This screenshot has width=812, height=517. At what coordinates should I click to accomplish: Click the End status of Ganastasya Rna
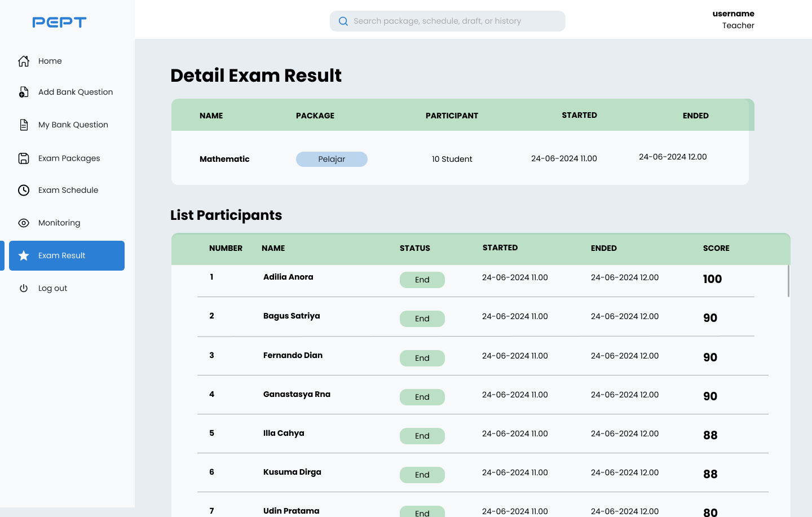(422, 397)
